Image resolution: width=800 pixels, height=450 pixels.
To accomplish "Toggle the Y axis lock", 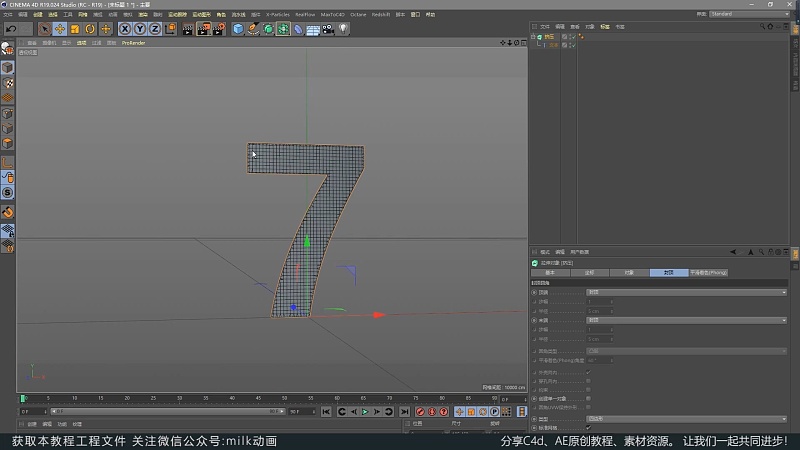I will click(140, 29).
